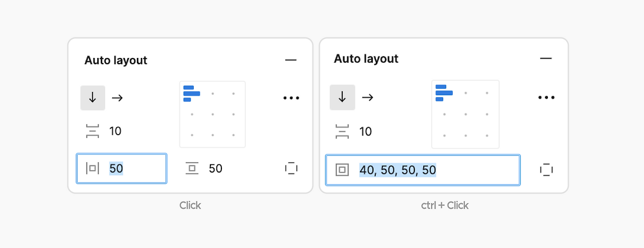Image resolution: width=644 pixels, height=248 pixels.
Task: Select horizontal direction arrow in right panel
Action: point(368,97)
